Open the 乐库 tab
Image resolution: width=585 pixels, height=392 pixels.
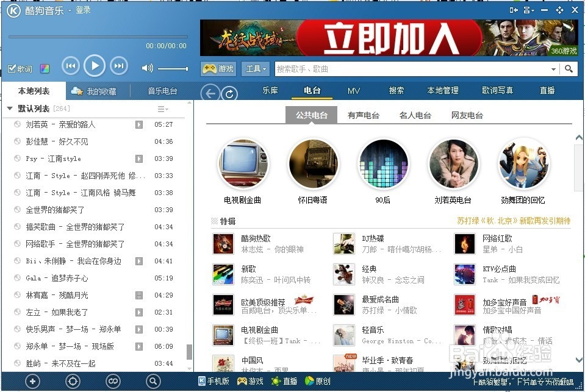270,91
